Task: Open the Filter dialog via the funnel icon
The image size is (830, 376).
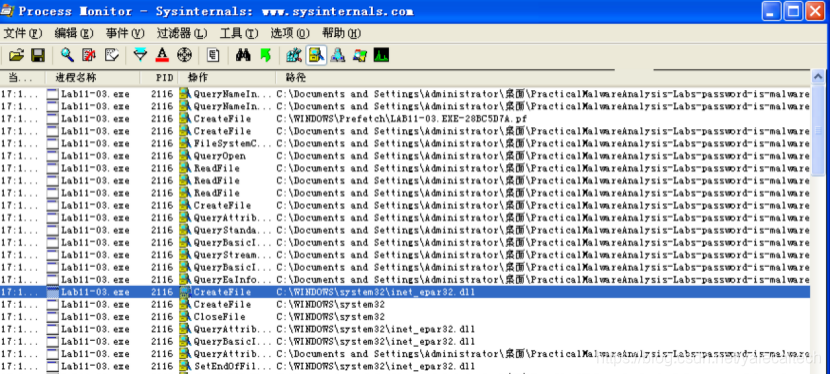Action: pos(140,55)
